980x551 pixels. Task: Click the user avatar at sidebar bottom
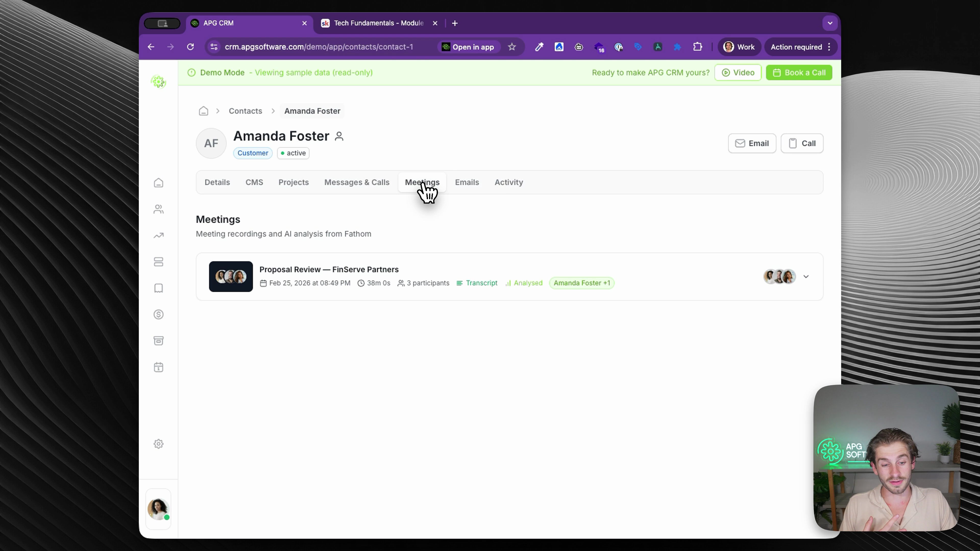click(158, 509)
